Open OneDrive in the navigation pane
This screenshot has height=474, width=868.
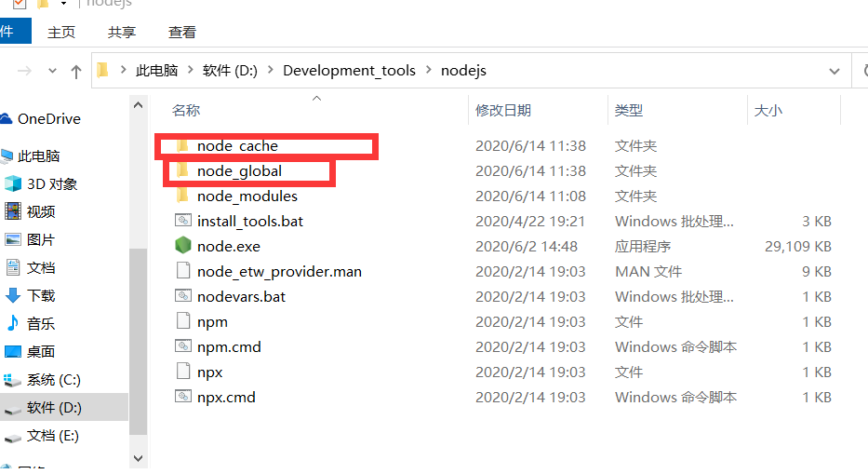click(x=48, y=118)
